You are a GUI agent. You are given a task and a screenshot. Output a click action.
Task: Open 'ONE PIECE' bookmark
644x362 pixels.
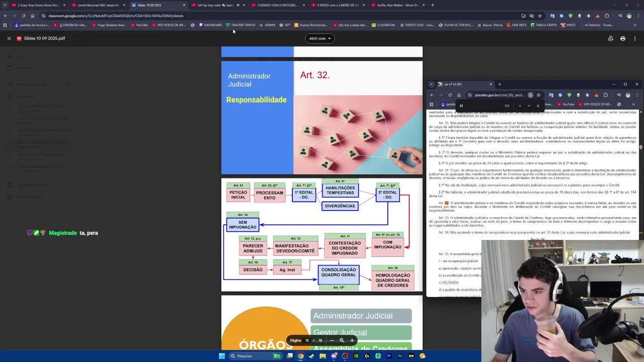pos(516,25)
